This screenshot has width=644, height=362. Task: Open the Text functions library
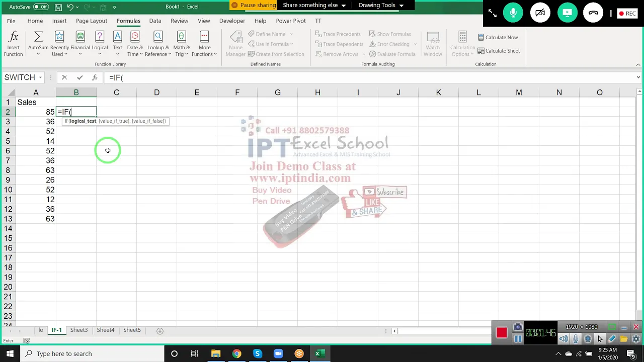pyautogui.click(x=117, y=44)
